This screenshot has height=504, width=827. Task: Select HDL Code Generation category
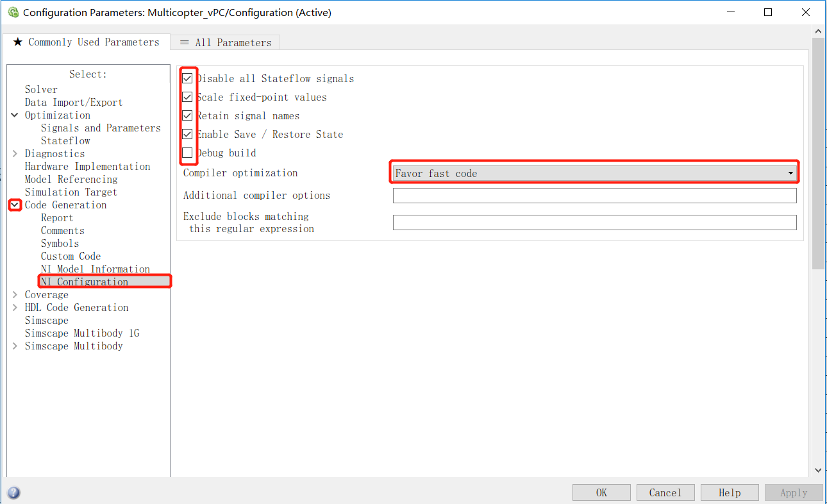pos(76,308)
